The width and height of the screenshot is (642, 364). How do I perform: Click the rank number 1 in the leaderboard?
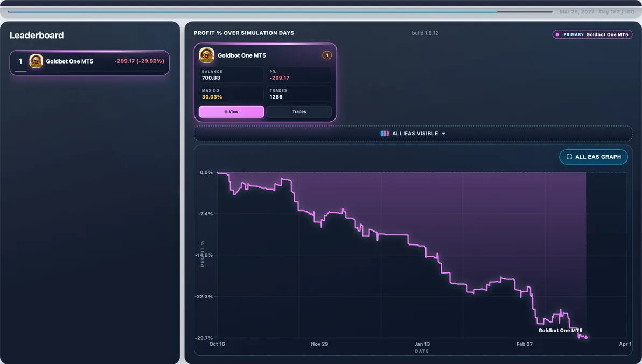[20, 61]
